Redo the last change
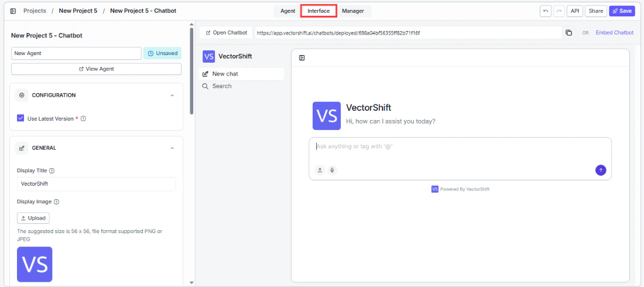644x287 pixels. click(x=559, y=11)
